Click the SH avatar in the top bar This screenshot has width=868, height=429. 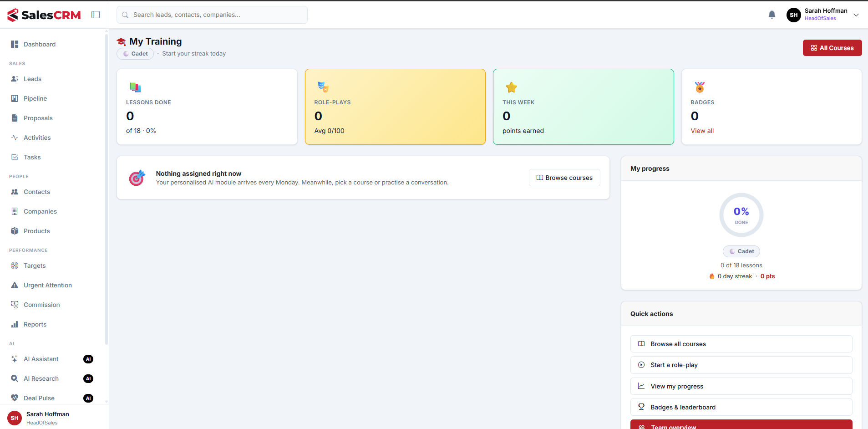coord(794,15)
